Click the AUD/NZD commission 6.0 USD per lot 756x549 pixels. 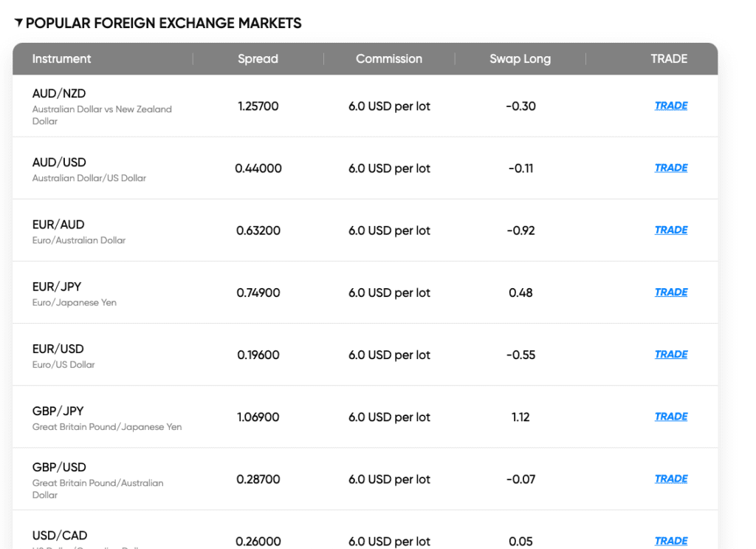tap(390, 106)
